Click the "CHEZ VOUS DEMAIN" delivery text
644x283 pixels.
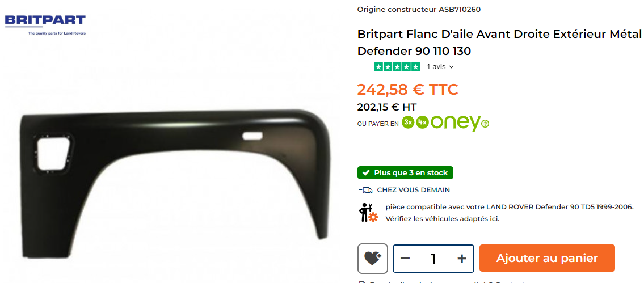[x=414, y=190]
